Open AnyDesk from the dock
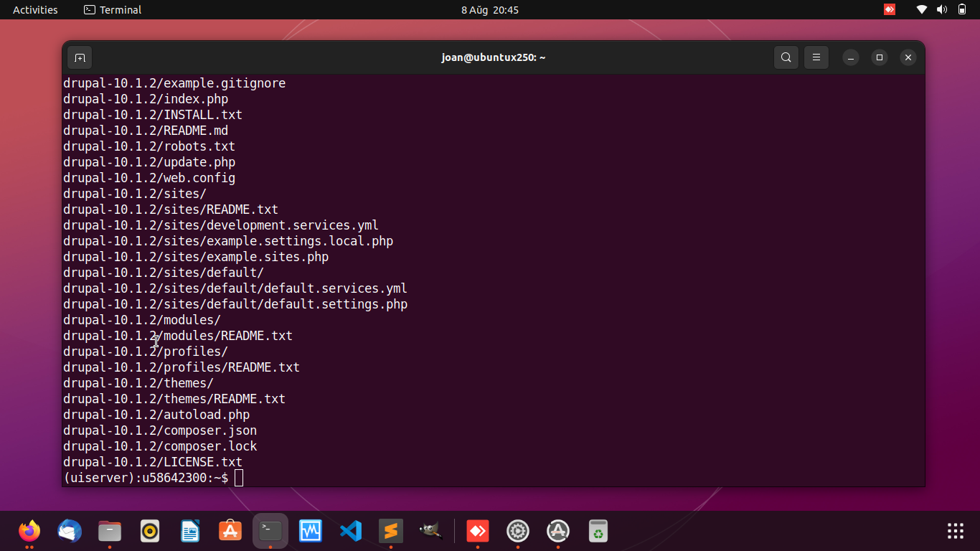 (x=478, y=531)
